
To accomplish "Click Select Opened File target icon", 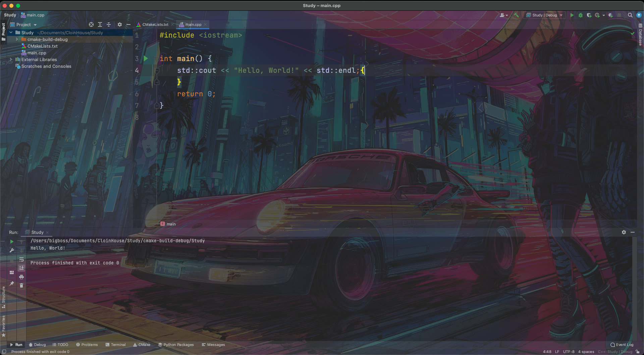I will [91, 24].
